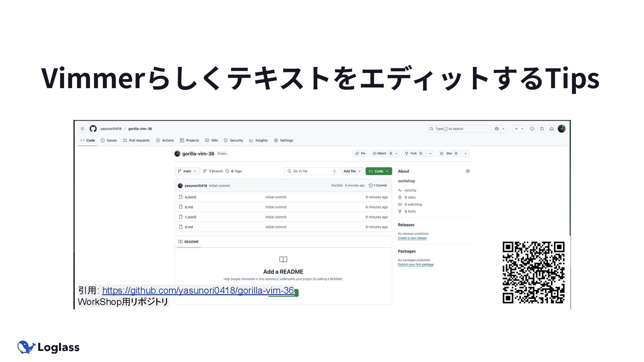This screenshot has height=362, width=644.
Task: Select the README tab
Action: pos(189,242)
